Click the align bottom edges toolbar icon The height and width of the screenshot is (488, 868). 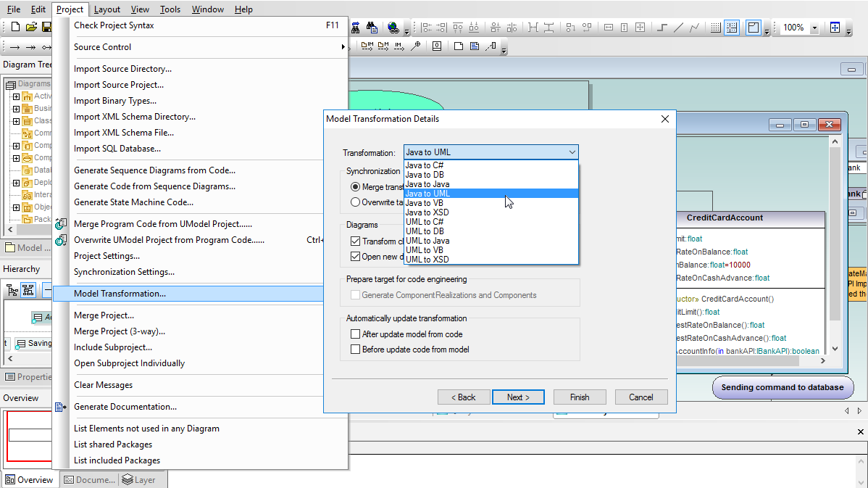click(474, 27)
